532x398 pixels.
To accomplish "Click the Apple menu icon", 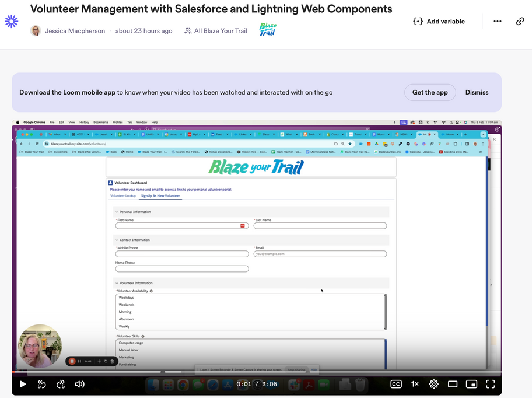I will coord(17,122).
